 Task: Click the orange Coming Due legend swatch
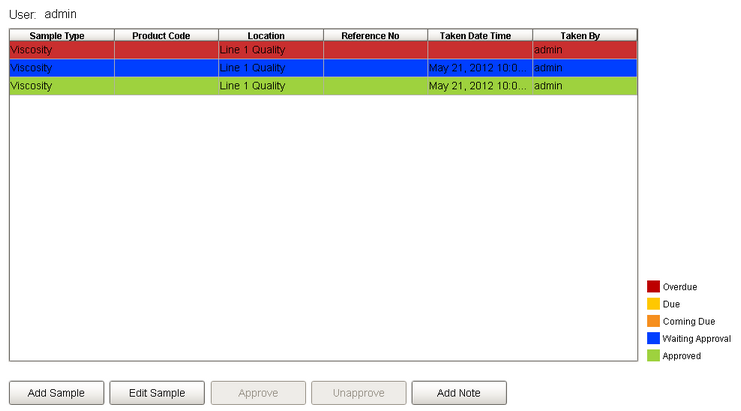(x=653, y=321)
